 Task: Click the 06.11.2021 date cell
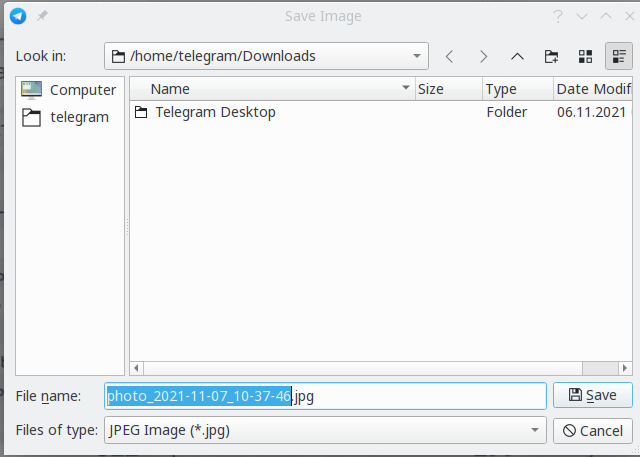[x=591, y=112]
